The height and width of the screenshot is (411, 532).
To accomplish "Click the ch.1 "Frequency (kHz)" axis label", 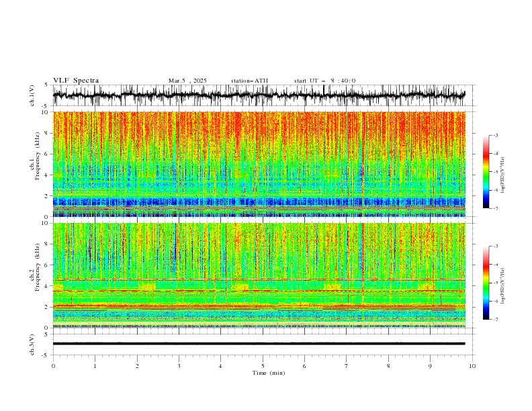I will pyautogui.click(x=38, y=156).
